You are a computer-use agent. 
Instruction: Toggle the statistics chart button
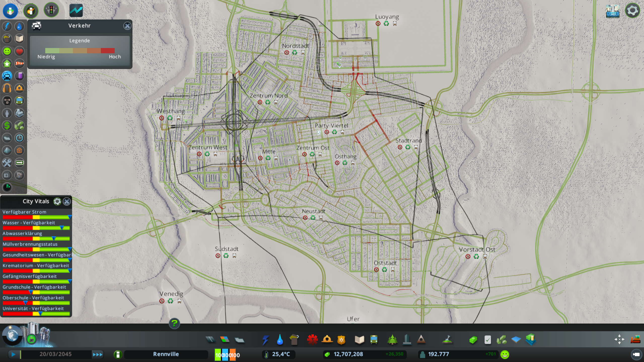click(x=76, y=10)
